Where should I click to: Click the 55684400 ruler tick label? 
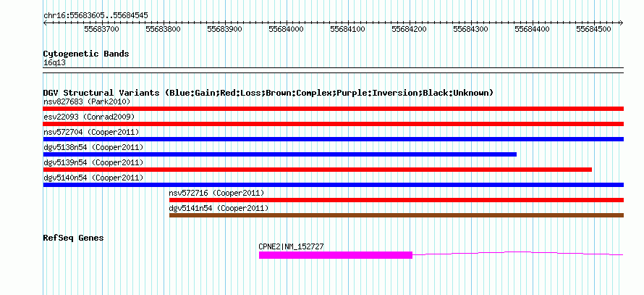[533, 29]
